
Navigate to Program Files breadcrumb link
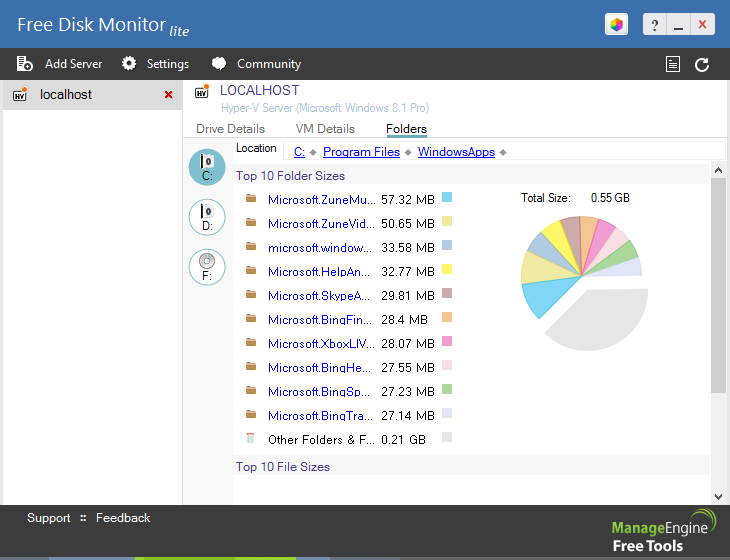[x=361, y=152]
